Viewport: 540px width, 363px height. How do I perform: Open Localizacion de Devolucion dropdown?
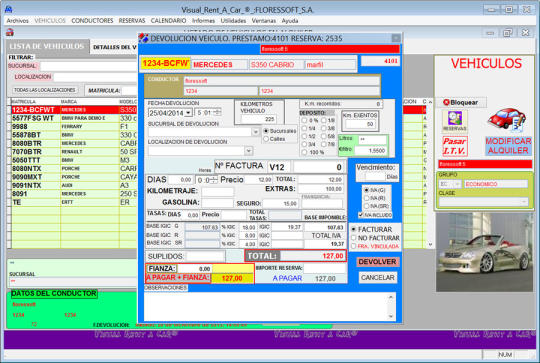(x=249, y=151)
